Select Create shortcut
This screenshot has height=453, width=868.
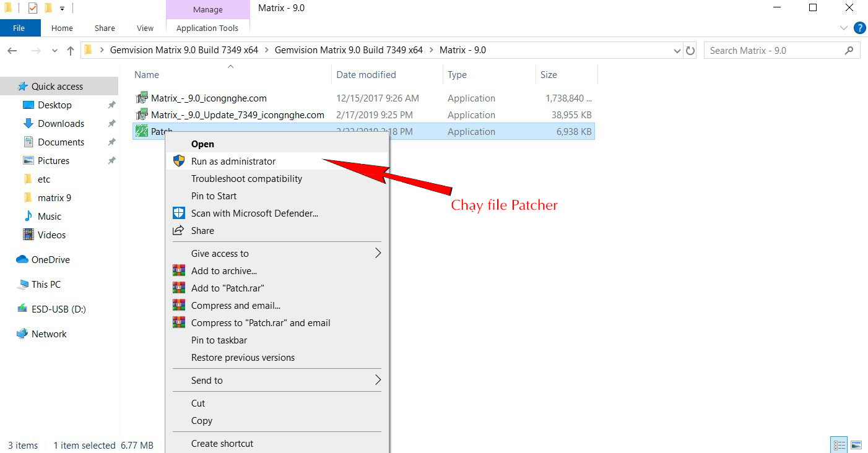277,443
